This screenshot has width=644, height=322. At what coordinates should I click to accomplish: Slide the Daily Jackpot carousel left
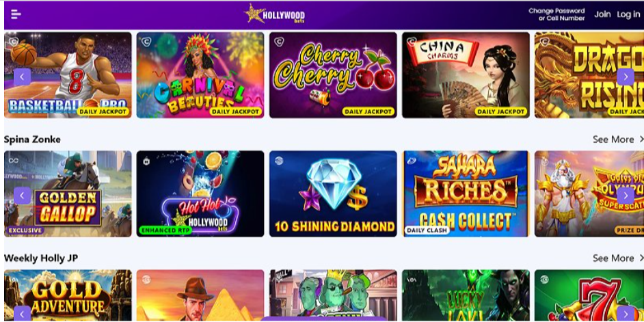(x=22, y=77)
